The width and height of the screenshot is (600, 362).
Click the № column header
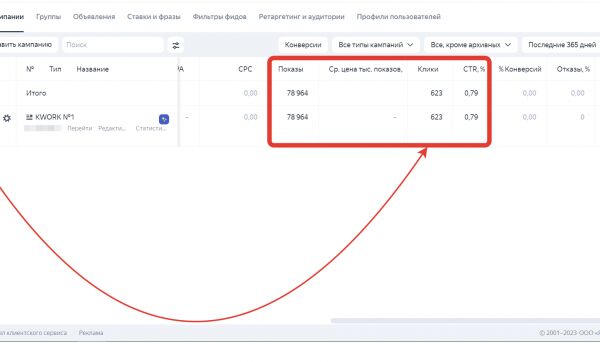(x=30, y=69)
